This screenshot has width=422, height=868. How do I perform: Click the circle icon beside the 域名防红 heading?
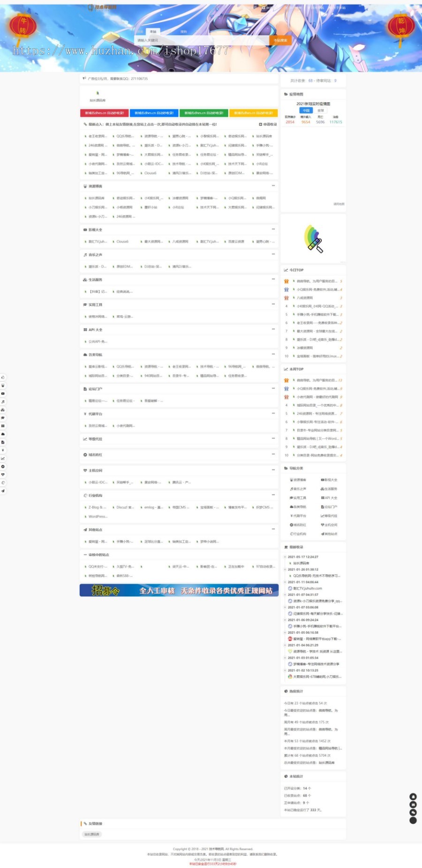(x=85, y=455)
